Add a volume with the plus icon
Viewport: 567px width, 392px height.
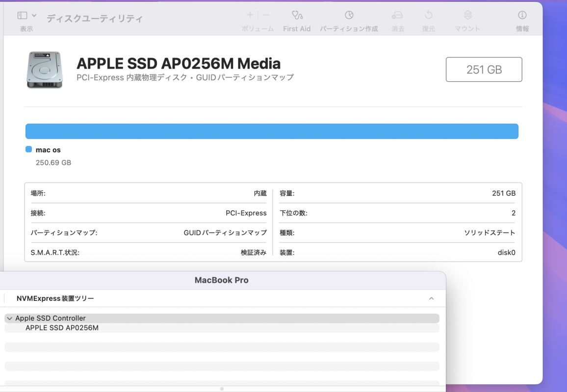coord(250,15)
